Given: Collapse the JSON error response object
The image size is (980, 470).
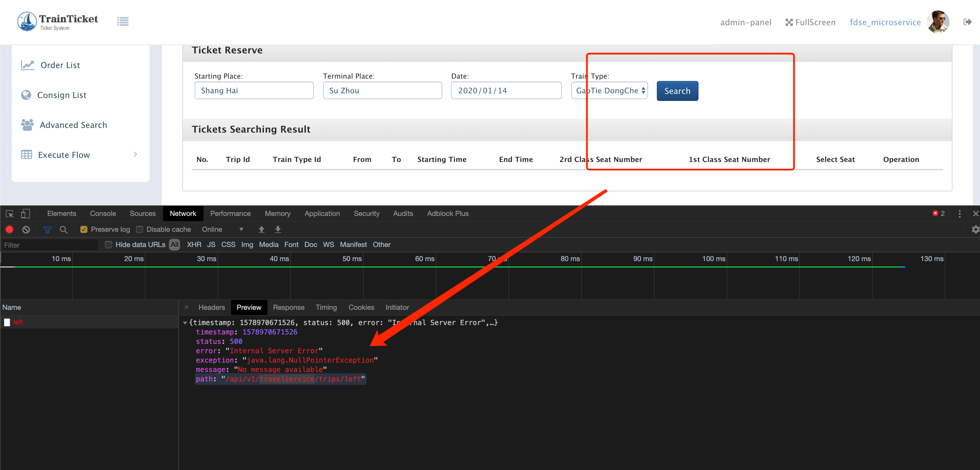Looking at the screenshot, I should pos(185,322).
